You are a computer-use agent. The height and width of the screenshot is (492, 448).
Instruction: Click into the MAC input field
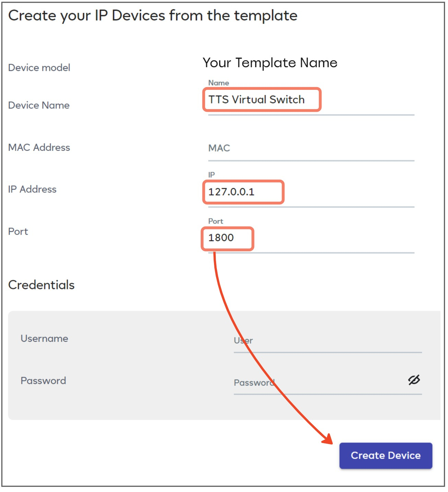(x=310, y=148)
